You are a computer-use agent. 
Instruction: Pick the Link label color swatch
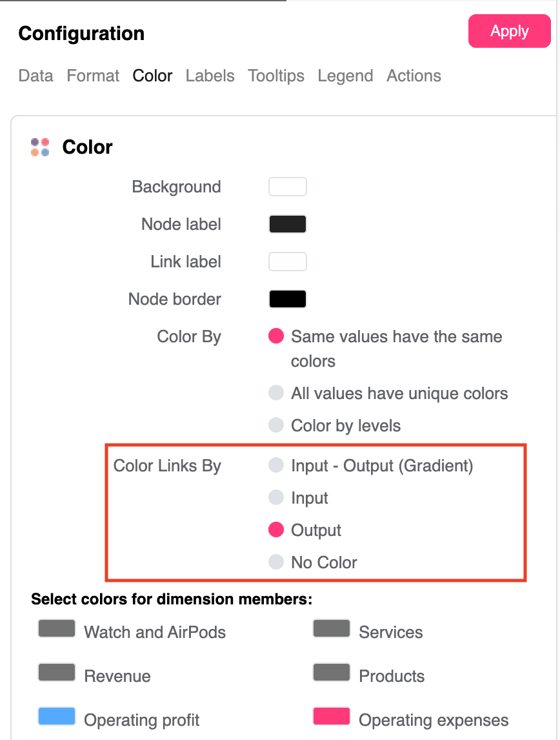(287, 262)
